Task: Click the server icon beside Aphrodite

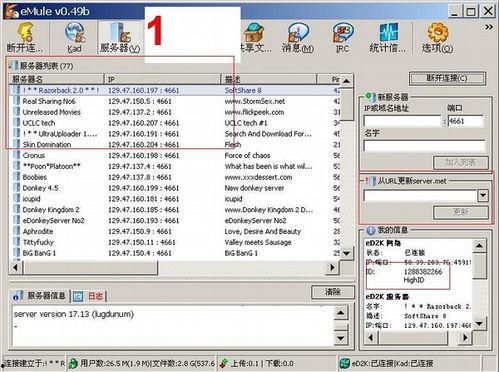Action: [x=16, y=231]
